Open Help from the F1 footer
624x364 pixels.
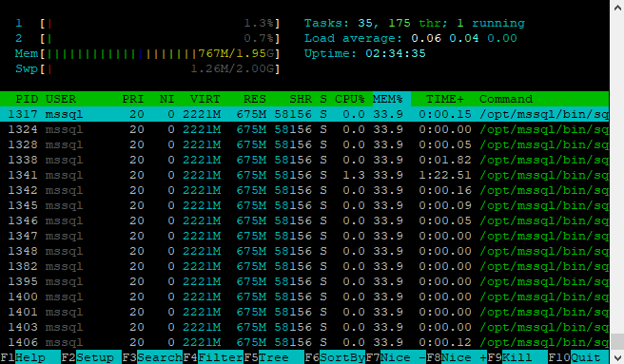pos(30,357)
